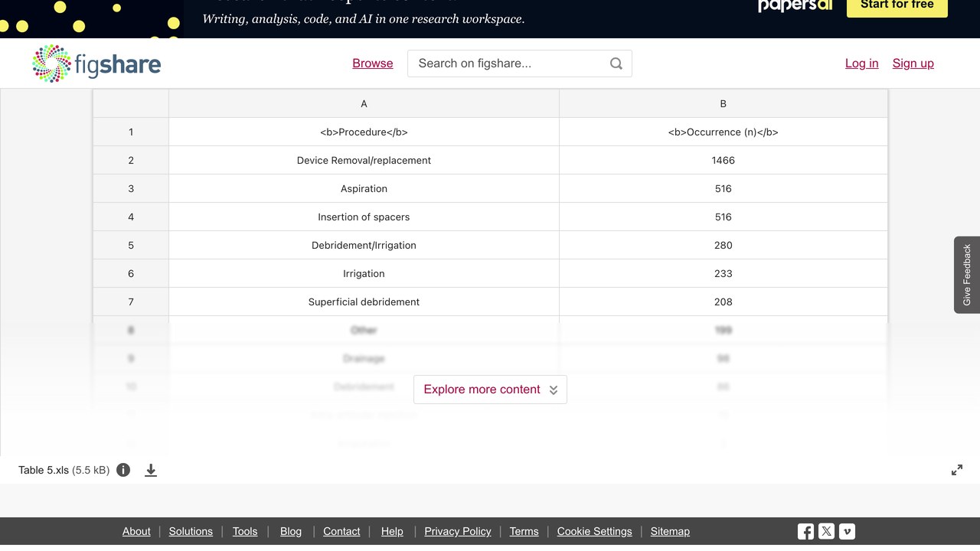Open the Tools footer link

pos(245,531)
